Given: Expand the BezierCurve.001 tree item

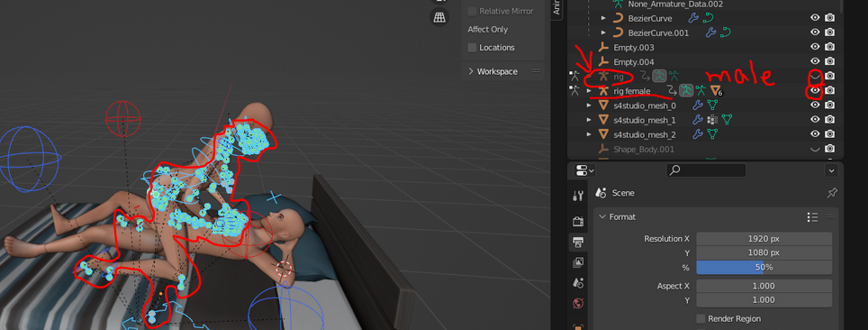Looking at the screenshot, I should click(604, 32).
